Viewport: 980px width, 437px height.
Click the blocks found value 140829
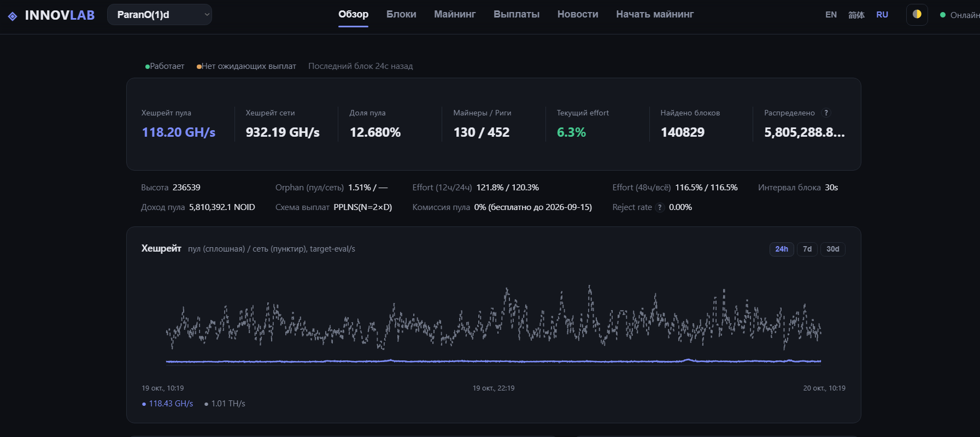click(683, 132)
